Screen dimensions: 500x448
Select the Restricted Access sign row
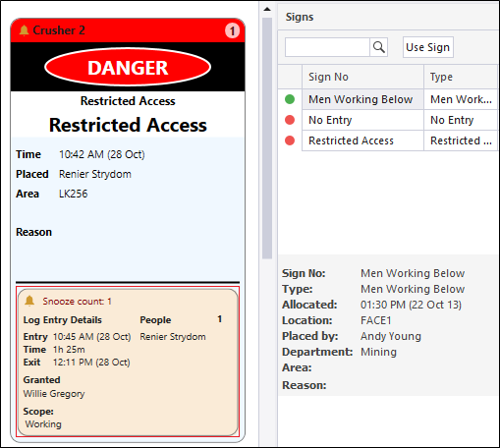click(388, 140)
